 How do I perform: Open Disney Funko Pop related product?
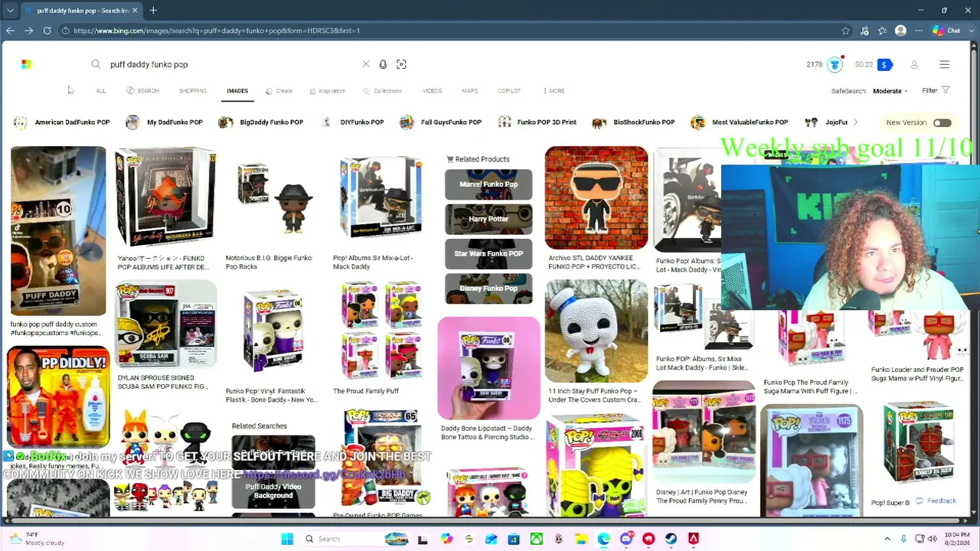pos(488,289)
